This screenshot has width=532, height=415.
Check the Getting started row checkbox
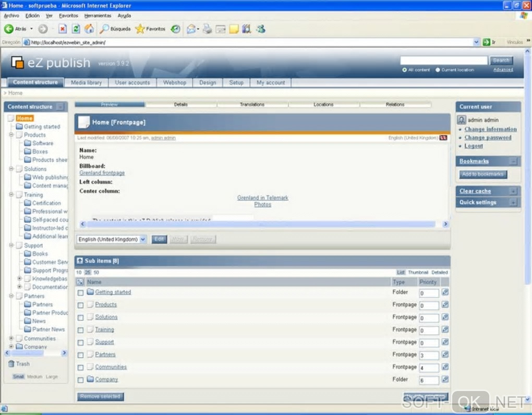pyautogui.click(x=80, y=292)
